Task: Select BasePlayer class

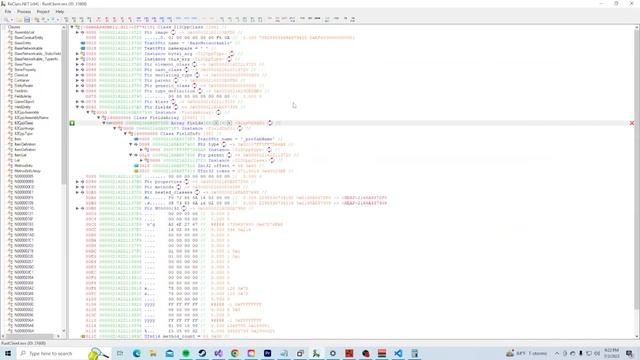Action: point(23,64)
